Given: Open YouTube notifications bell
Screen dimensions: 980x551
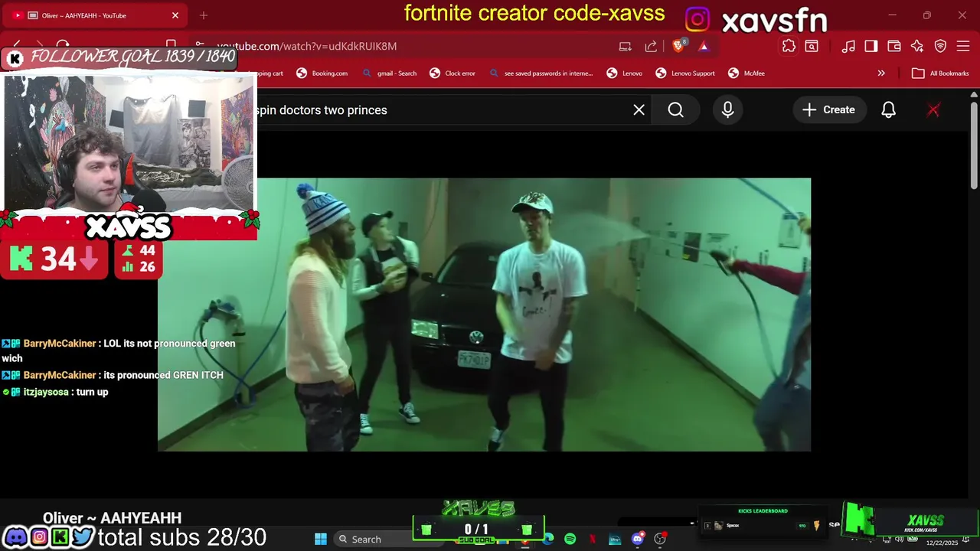Looking at the screenshot, I should [x=888, y=110].
